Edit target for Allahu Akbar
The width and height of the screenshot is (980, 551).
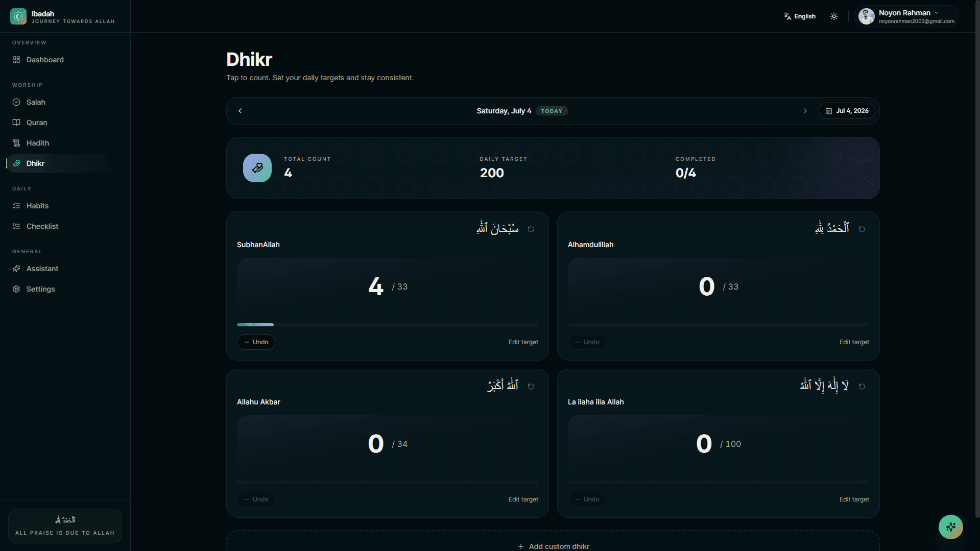click(x=523, y=499)
